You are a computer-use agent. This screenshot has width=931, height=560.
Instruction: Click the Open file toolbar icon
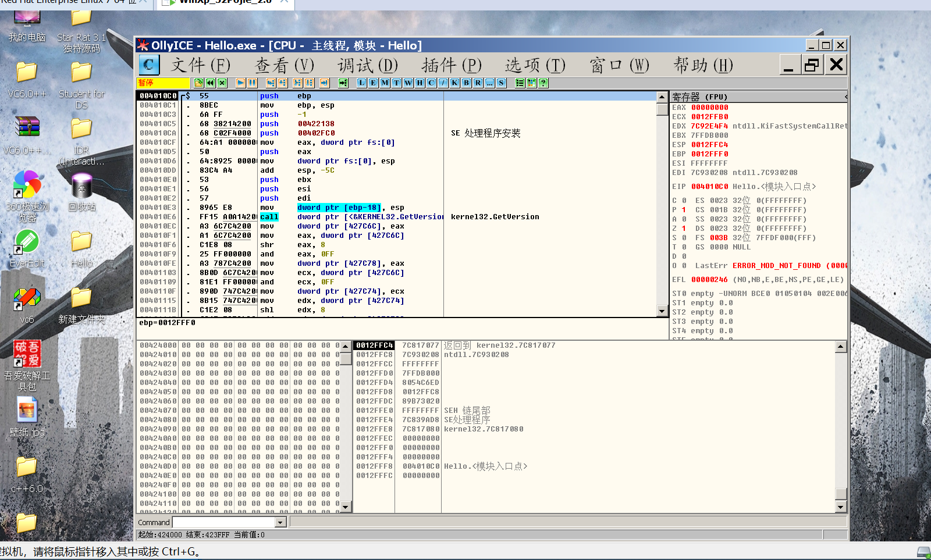(x=199, y=83)
